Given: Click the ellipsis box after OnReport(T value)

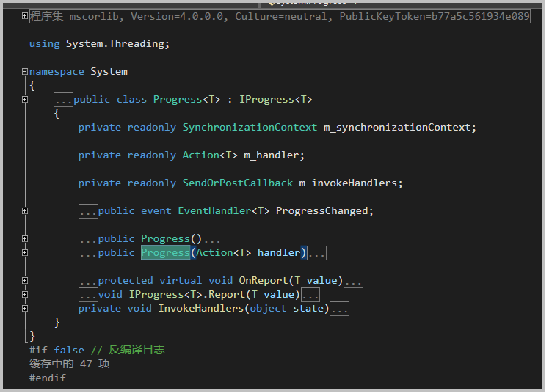Looking at the screenshot, I should 353,281.
